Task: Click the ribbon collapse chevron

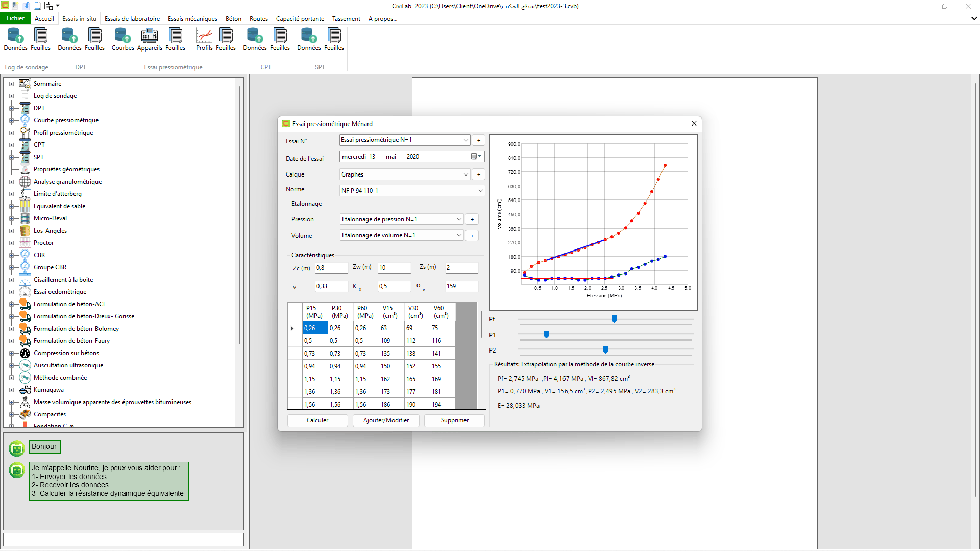Action: pos(974,19)
